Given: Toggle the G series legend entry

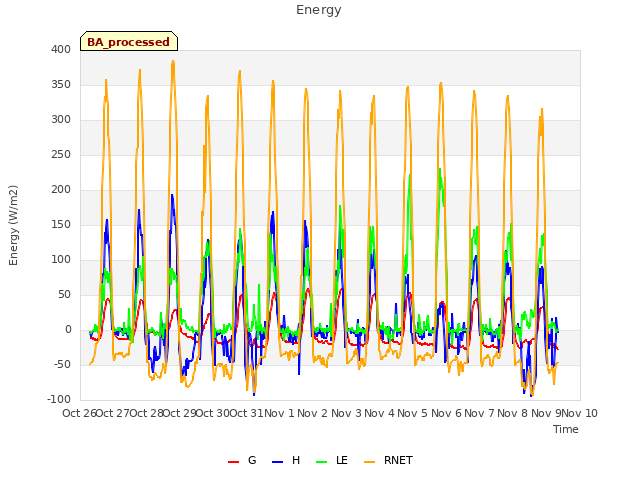Looking at the screenshot, I should 242,460.
